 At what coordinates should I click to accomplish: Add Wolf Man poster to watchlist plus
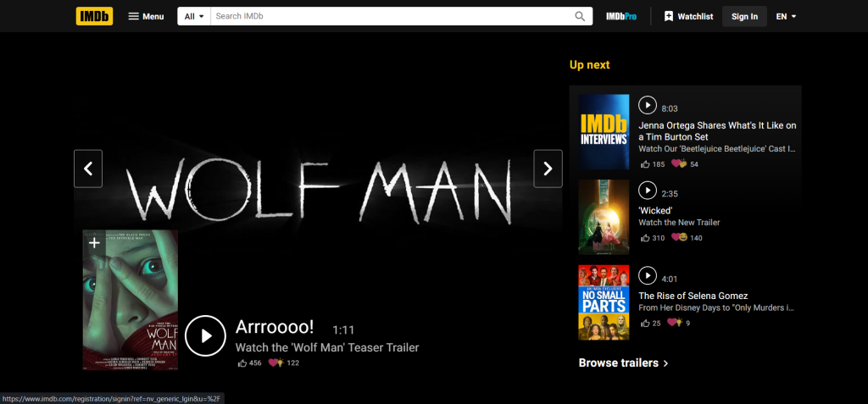[x=94, y=242]
